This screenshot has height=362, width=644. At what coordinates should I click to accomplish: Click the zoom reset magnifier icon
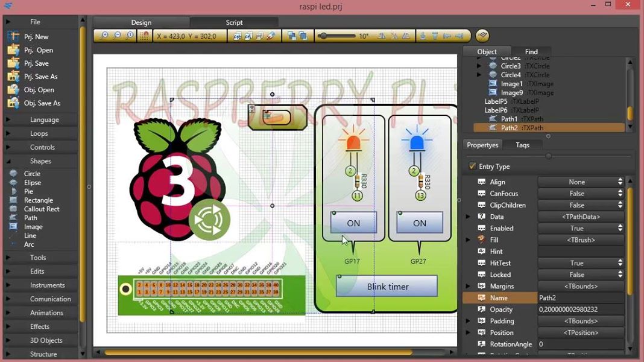(x=130, y=36)
